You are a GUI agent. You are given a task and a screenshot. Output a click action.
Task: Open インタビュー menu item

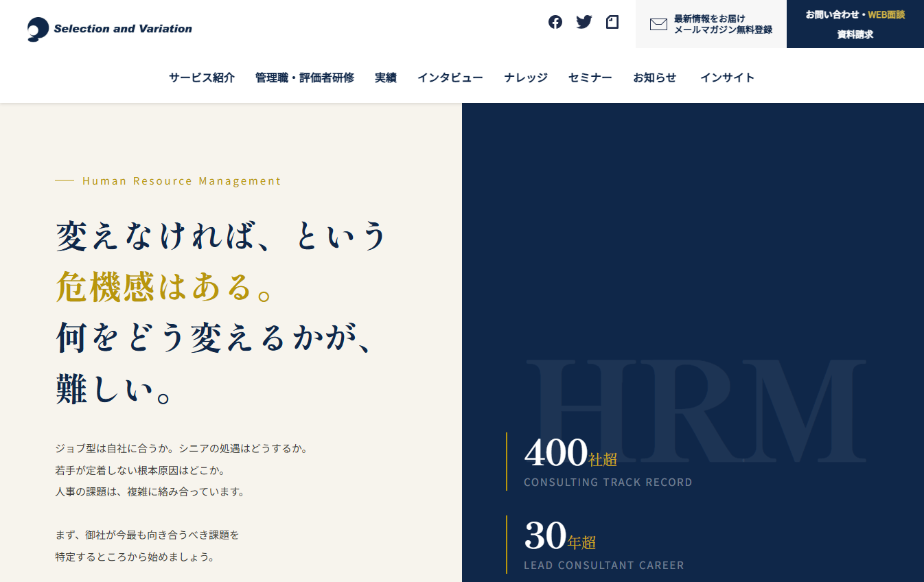[450, 78]
